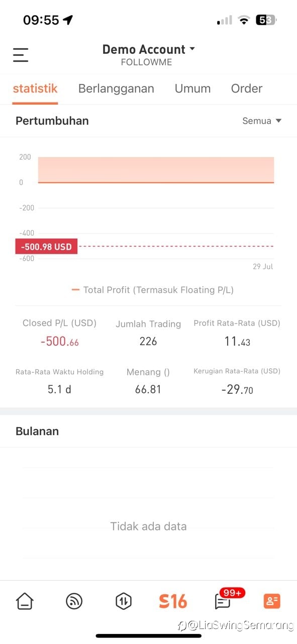Screen dimensions: 297x644
Task: Tap the trade arrows hexagon icon
Action: point(124,601)
